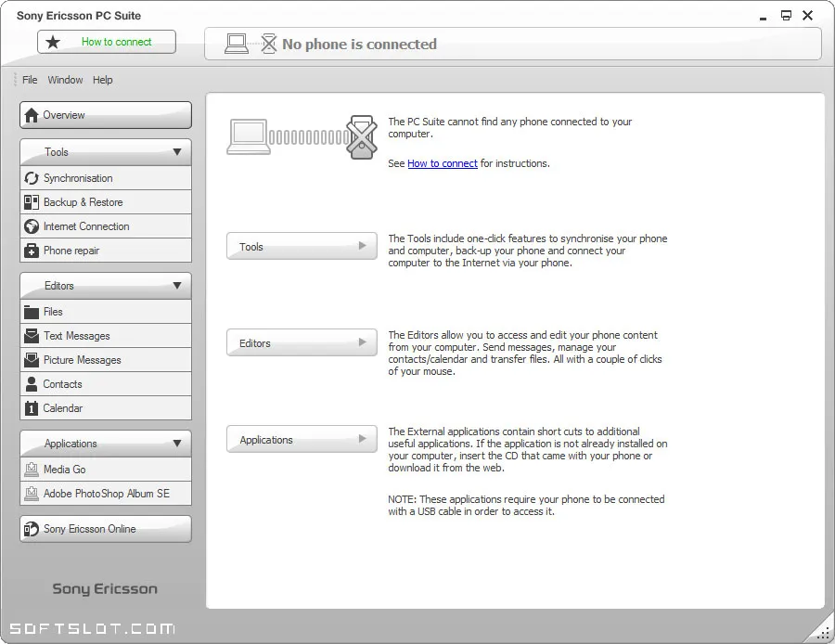835x644 pixels.
Task: Follow the blue How to connect link
Action: tap(442, 163)
